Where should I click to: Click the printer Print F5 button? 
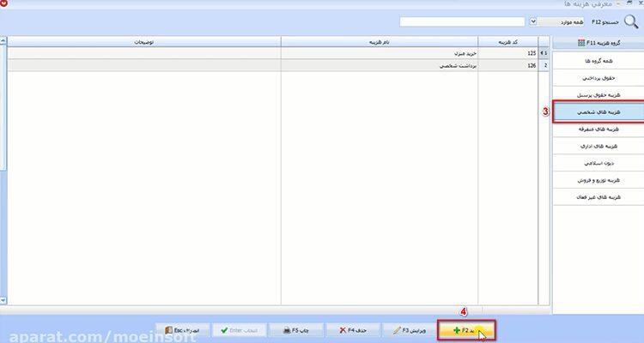click(296, 330)
